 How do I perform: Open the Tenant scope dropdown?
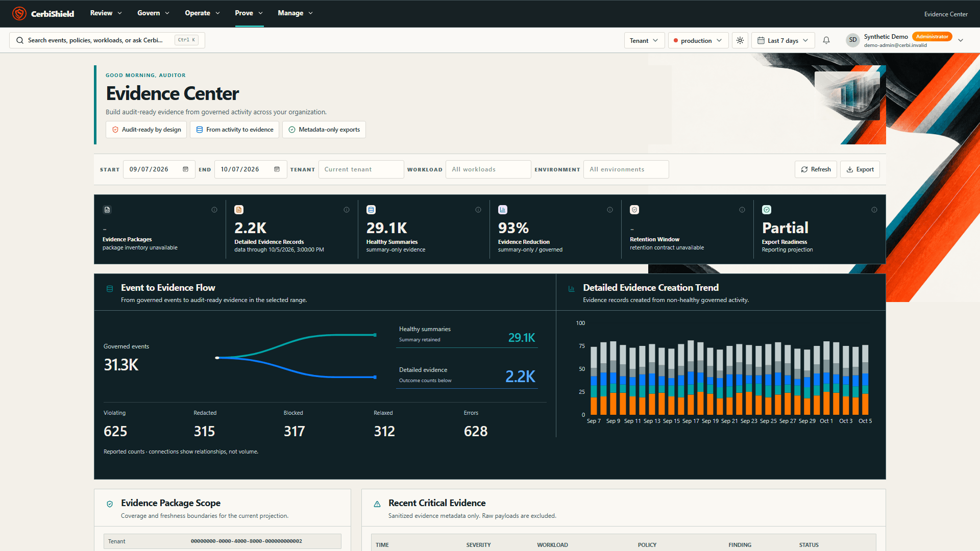pos(644,40)
